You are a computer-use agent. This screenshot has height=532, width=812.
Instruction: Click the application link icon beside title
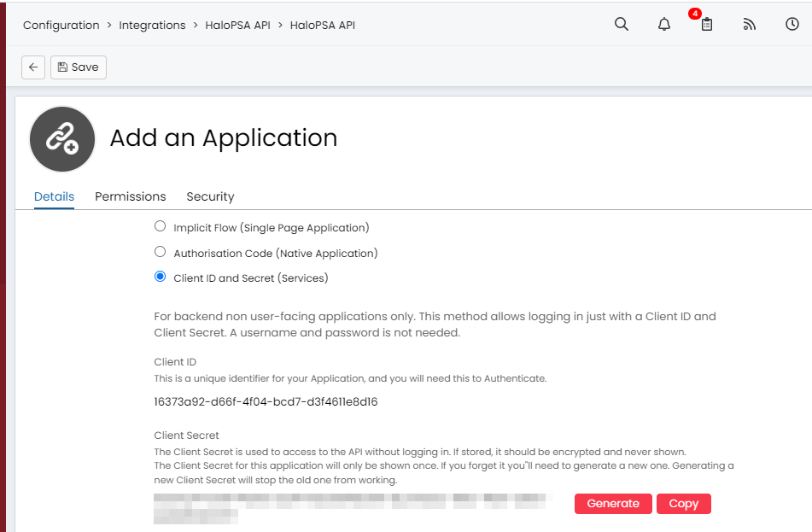pyautogui.click(x=62, y=139)
